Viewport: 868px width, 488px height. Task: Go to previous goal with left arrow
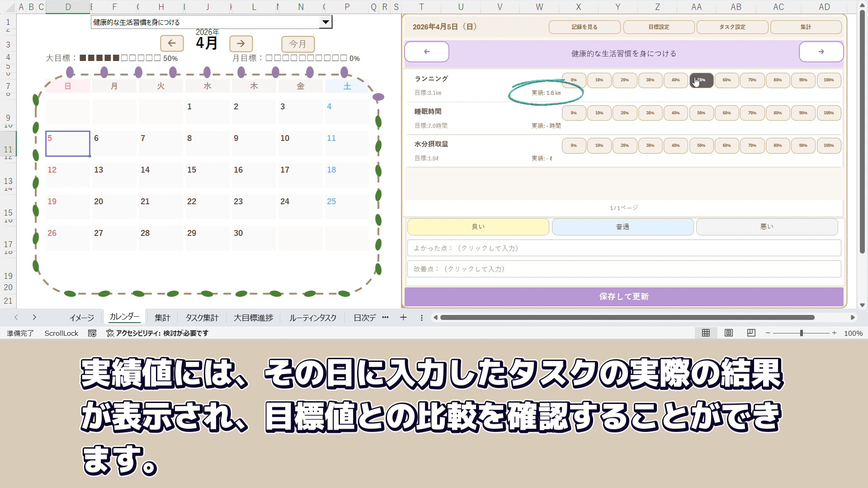[x=426, y=52]
